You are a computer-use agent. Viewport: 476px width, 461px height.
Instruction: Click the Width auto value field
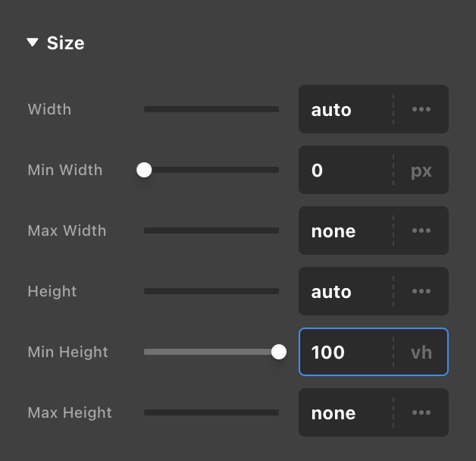tap(345, 109)
